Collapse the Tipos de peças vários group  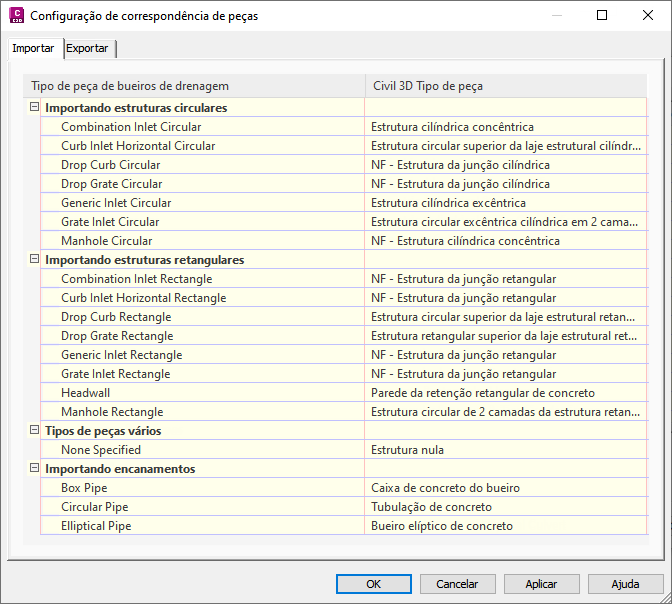click(x=34, y=430)
